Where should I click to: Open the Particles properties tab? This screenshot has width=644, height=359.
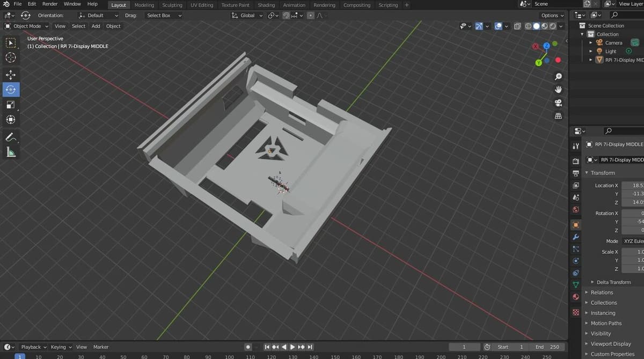(x=576, y=249)
